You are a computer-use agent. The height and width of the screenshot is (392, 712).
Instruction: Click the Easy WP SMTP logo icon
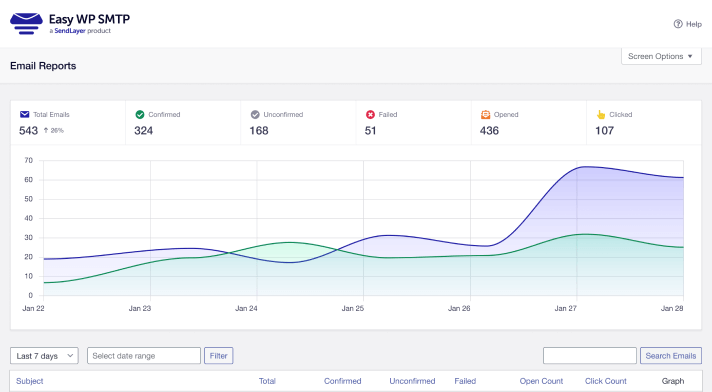pyautogui.click(x=26, y=24)
